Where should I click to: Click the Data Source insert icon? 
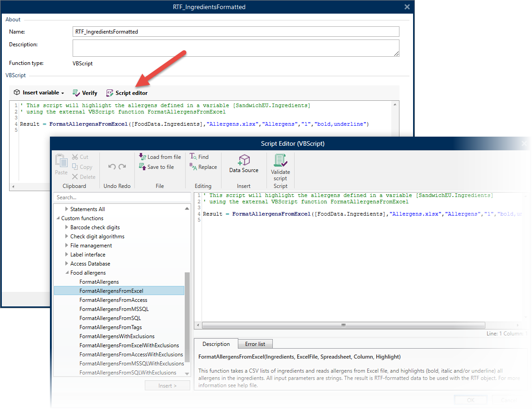pos(244,160)
